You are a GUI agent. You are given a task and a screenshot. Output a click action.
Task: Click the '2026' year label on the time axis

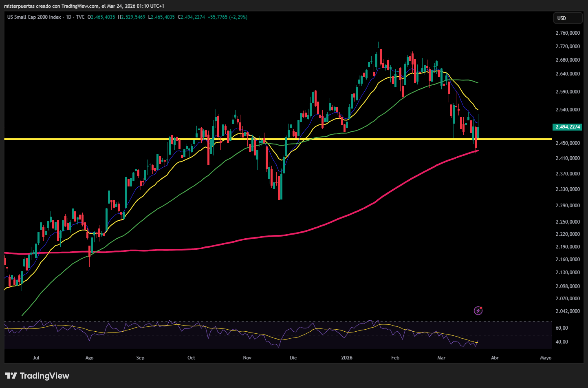pos(347,358)
